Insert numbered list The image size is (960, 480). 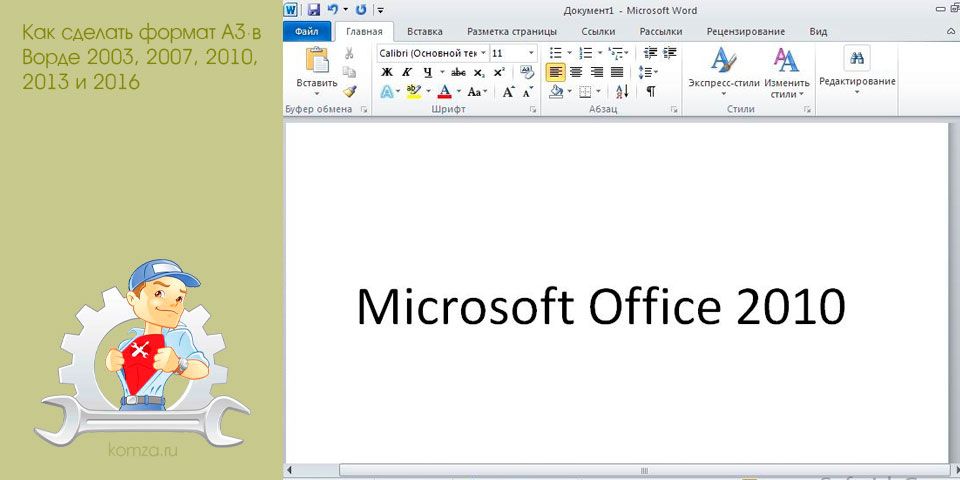pyautogui.click(x=586, y=53)
